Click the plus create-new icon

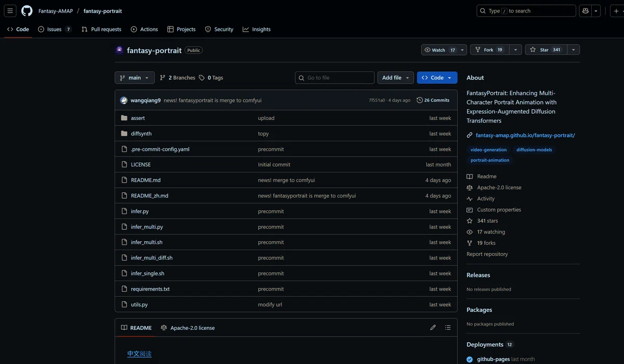tap(616, 11)
